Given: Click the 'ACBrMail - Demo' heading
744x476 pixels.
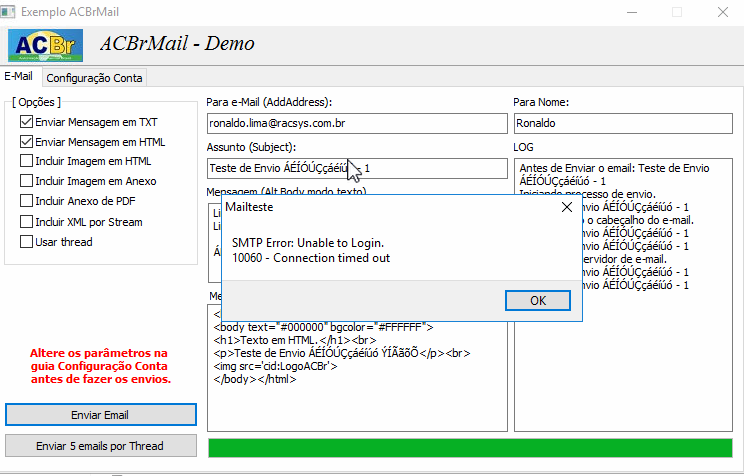Looking at the screenshot, I should [x=177, y=44].
